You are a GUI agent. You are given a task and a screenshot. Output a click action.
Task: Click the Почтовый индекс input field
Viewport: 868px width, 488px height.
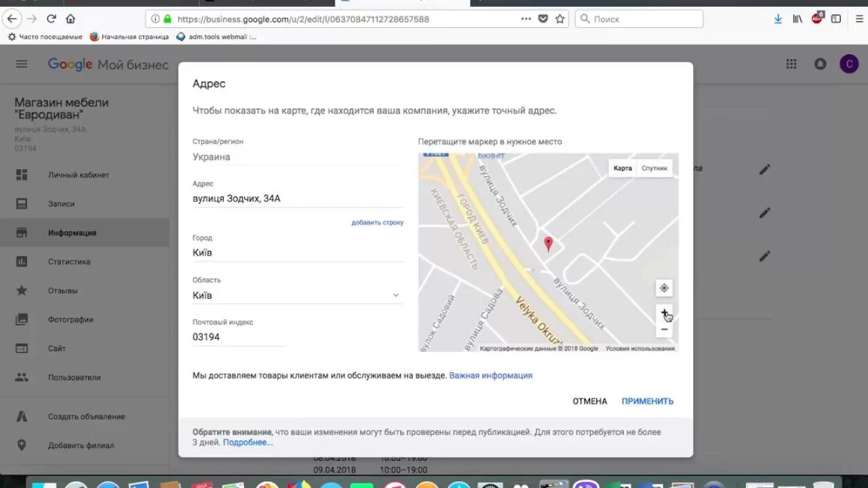239,337
